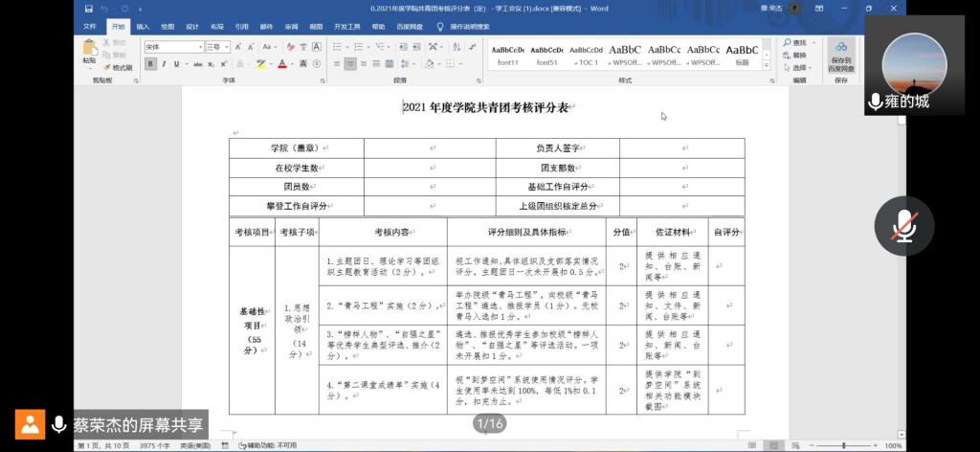This screenshot has height=452, width=980.
Task: Click the 操作说明搜索 search box
Action: 469,27
